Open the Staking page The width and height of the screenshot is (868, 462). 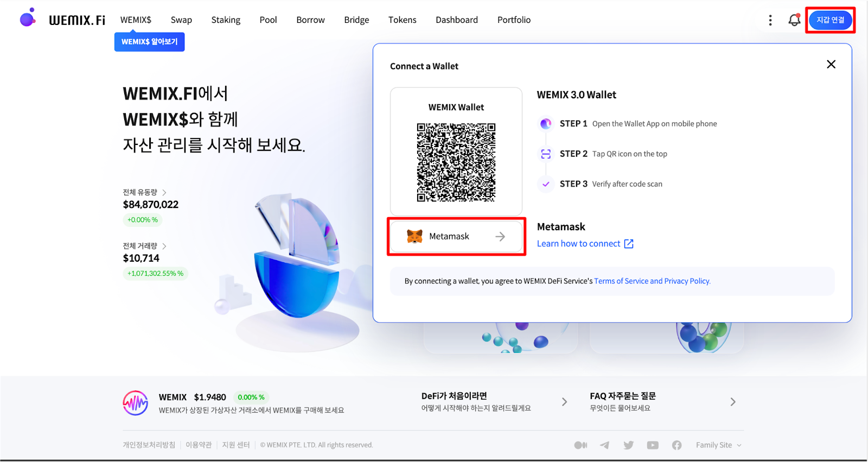pos(226,20)
